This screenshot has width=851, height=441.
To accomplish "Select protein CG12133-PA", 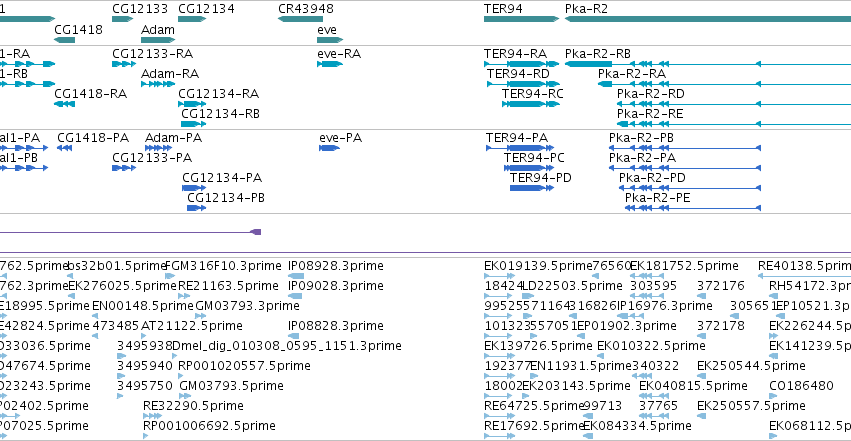I will click(124, 168).
